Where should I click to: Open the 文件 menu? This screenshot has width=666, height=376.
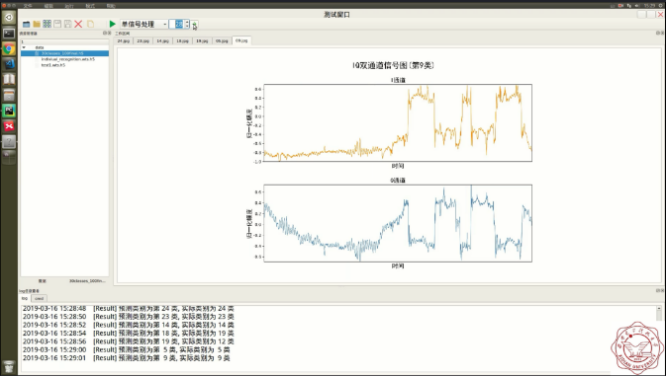pos(28,6)
